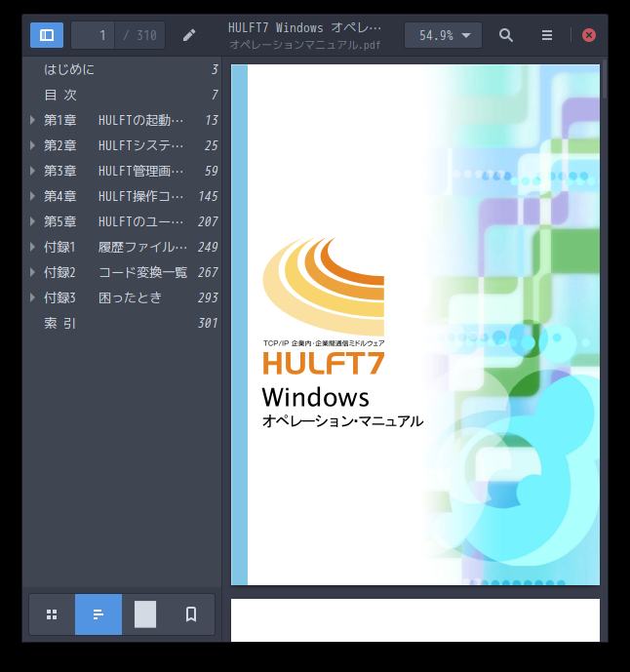Expand 第1章 HULFTの起動 chapter
Image resolution: width=630 pixels, height=672 pixels.
pos(32,120)
